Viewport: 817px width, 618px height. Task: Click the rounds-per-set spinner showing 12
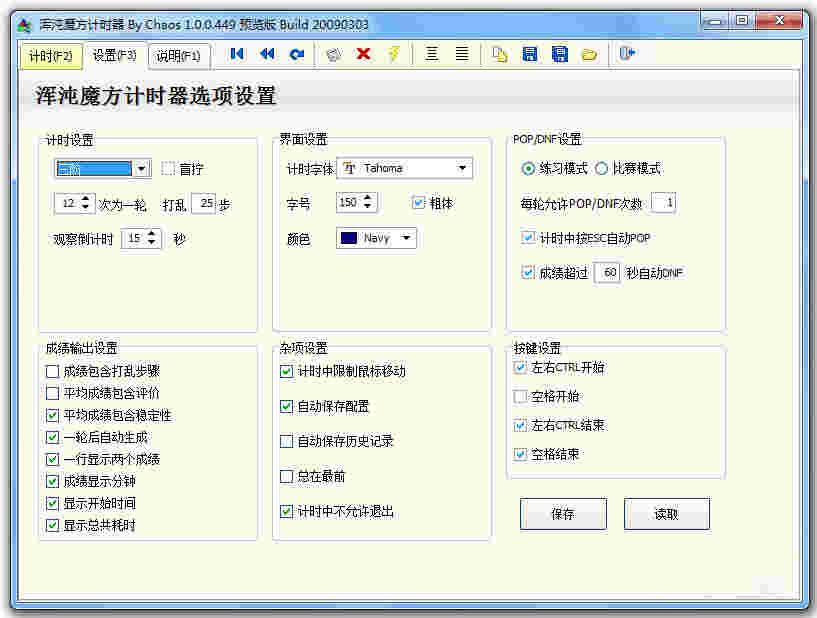pyautogui.click(x=75, y=203)
